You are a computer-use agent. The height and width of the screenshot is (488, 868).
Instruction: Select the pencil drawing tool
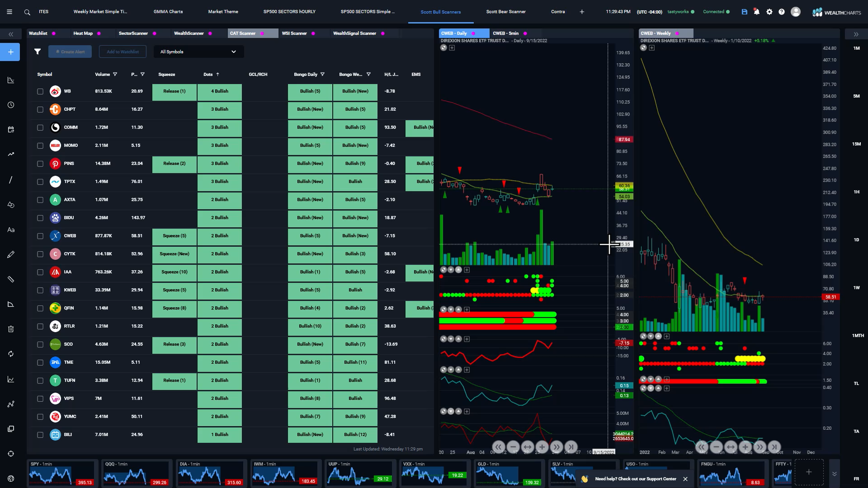11,254
